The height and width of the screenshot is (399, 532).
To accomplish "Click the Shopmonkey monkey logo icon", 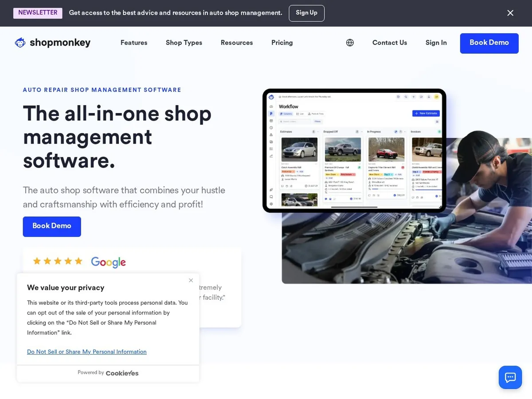I will tap(20, 43).
